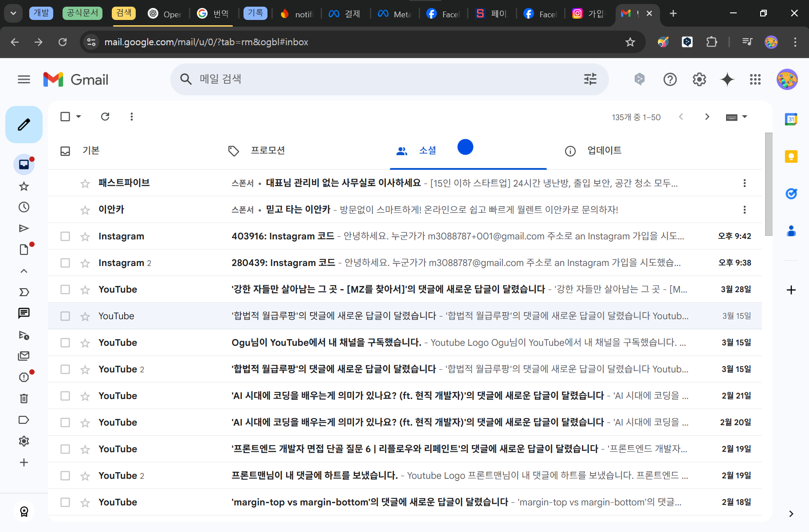Check the Instagram 280439 code email
The width and height of the screenshot is (809, 532).
(x=65, y=263)
